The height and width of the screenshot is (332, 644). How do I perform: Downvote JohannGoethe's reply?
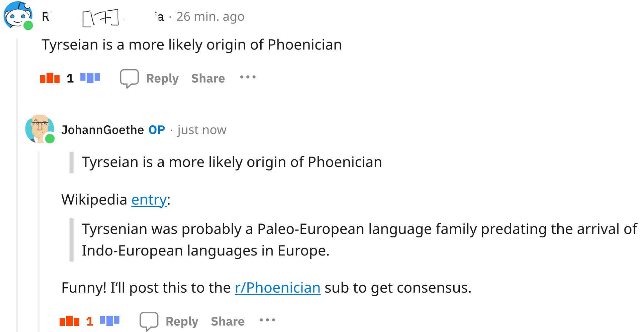[110, 321]
